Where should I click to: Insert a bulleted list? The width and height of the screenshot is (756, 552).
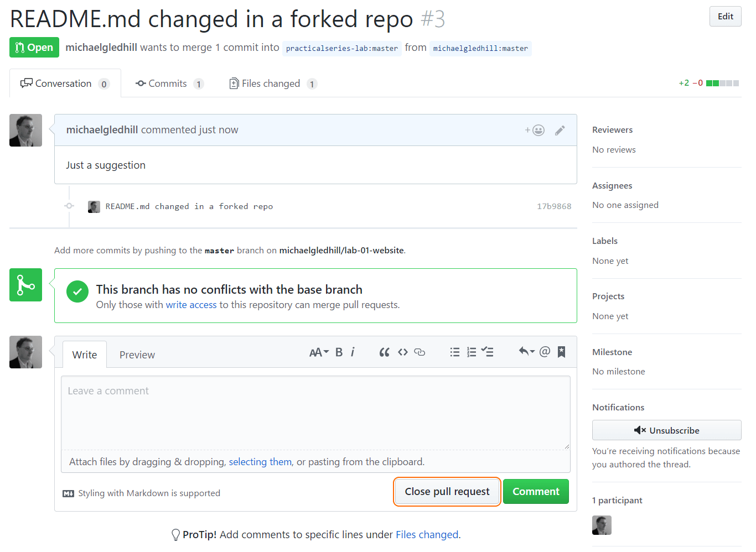455,352
